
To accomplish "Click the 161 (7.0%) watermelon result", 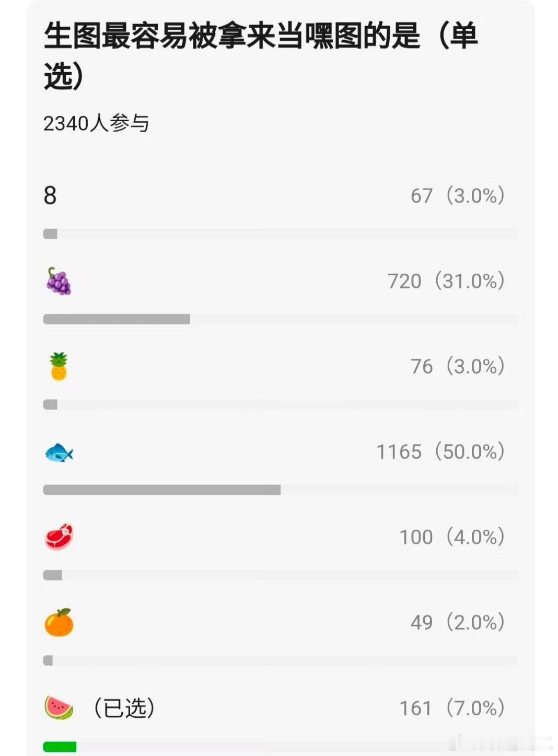I will [452, 708].
